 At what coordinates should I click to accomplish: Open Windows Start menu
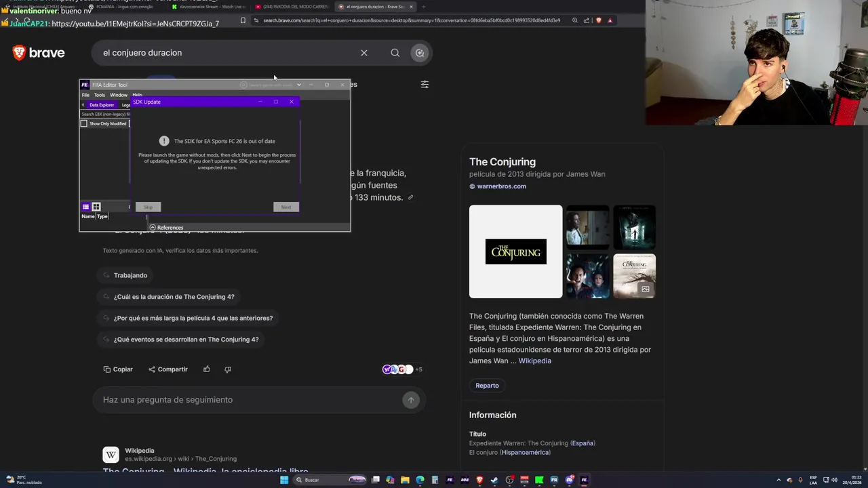(284, 480)
